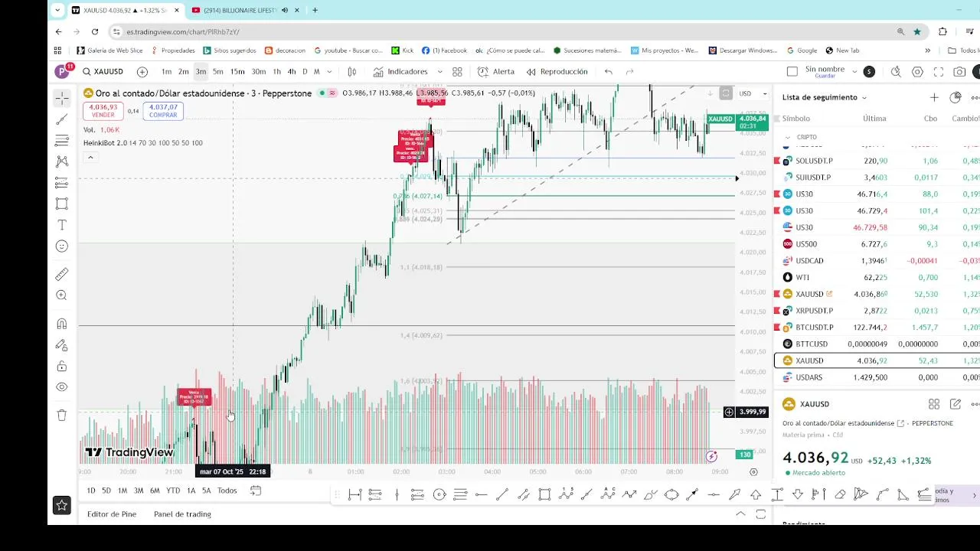The width and height of the screenshot is (980, 551).
Task: Collapse the CRIPTO watchlist section
Action: pyautogui.click(x=788, y=138)
